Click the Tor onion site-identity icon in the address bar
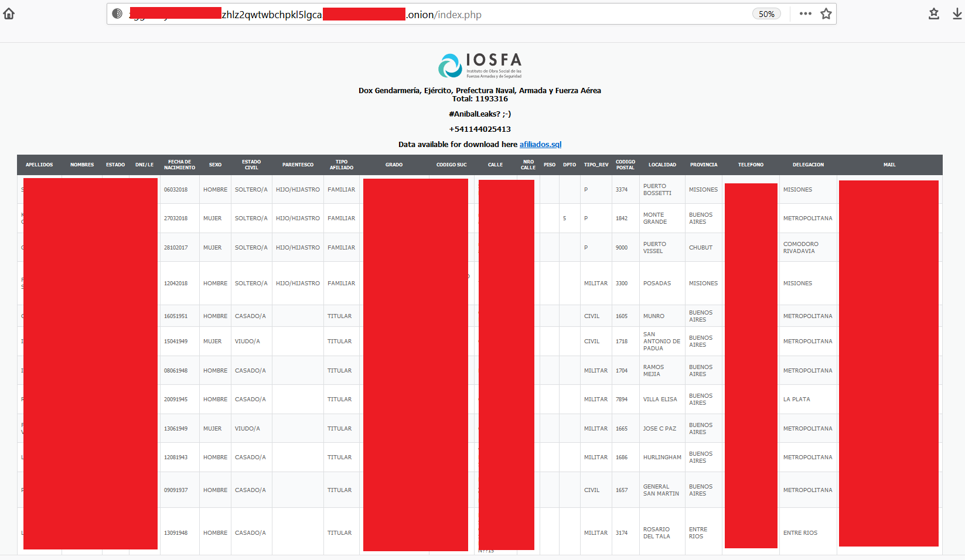The image size is (965, 560). pyautogui.click(x=117, y=13)
